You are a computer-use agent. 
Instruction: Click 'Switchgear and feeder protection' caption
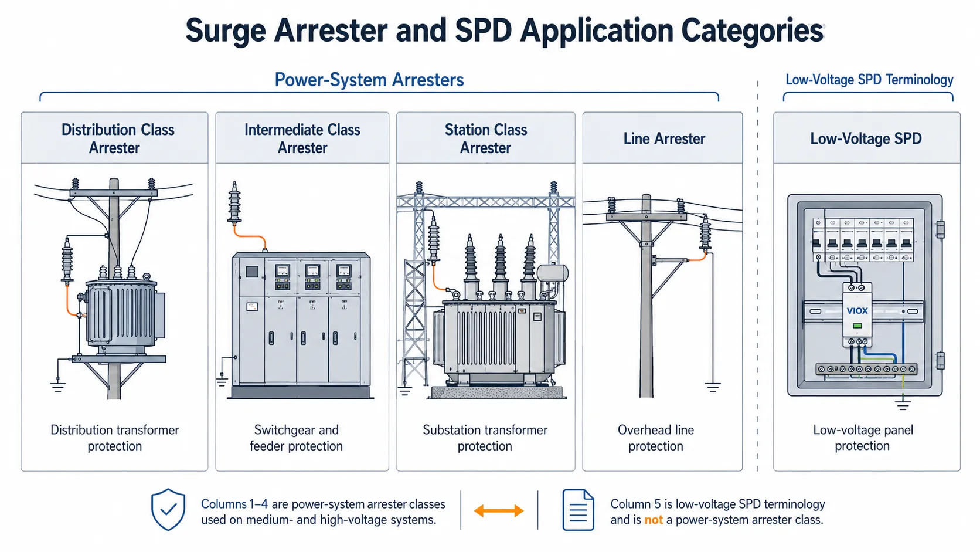tap(296, 438)
